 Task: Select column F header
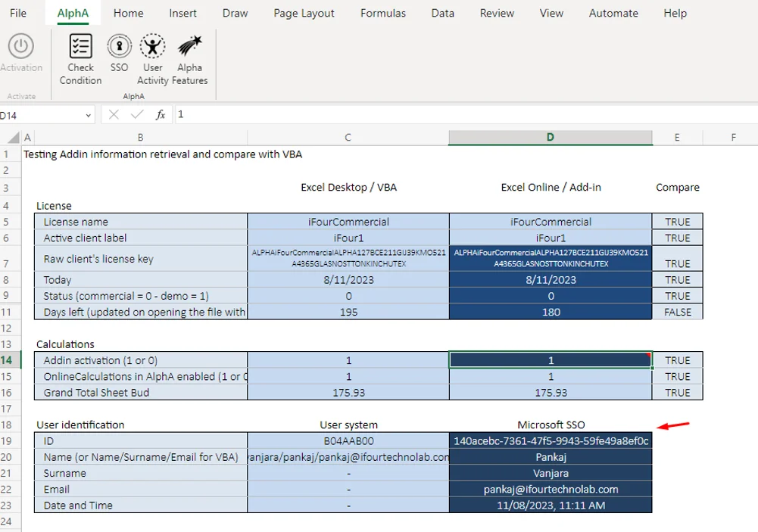(733, 138)
